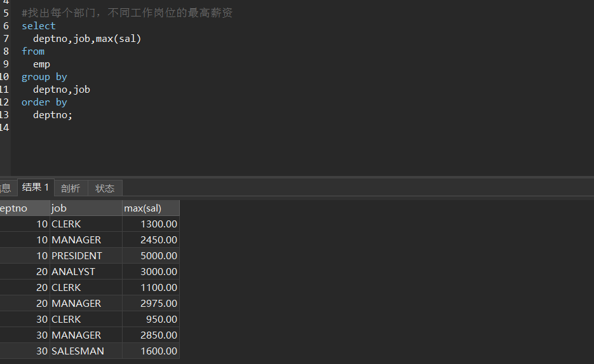Click the deptno; line in editor
The height and width of the screenshot is (364, 594).
(53, 115)
